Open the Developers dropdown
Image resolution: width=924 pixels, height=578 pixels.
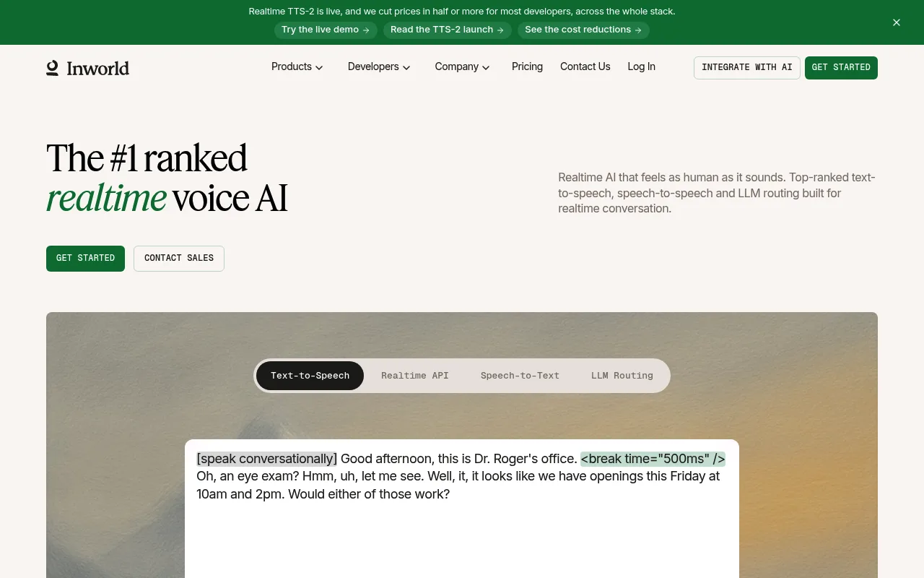point(379,66)
